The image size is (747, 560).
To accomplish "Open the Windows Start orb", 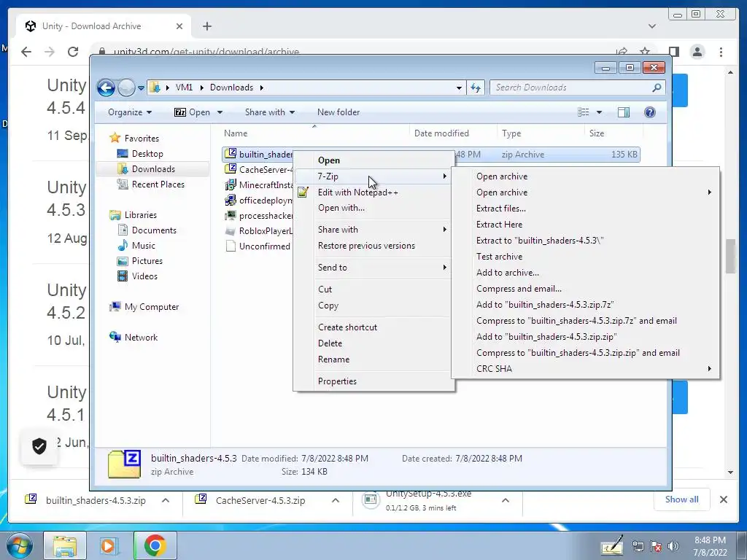I will (x=20, y=545).
